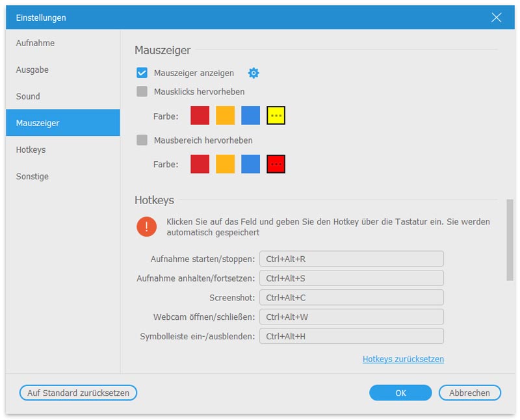Open the Ausgabe settings section
This screenshot has height=420, width=520.
pyautogui.click(x=32, y=70)
